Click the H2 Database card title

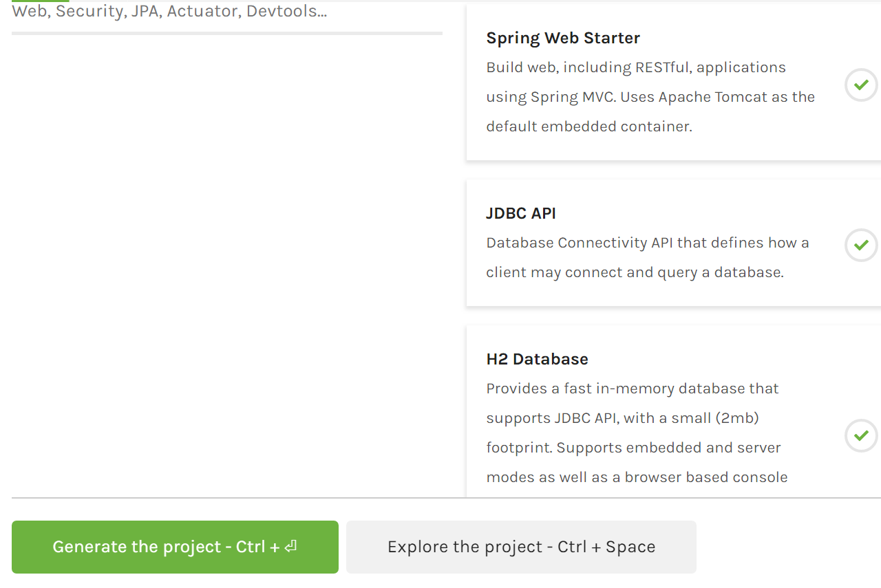coord(537,359)
